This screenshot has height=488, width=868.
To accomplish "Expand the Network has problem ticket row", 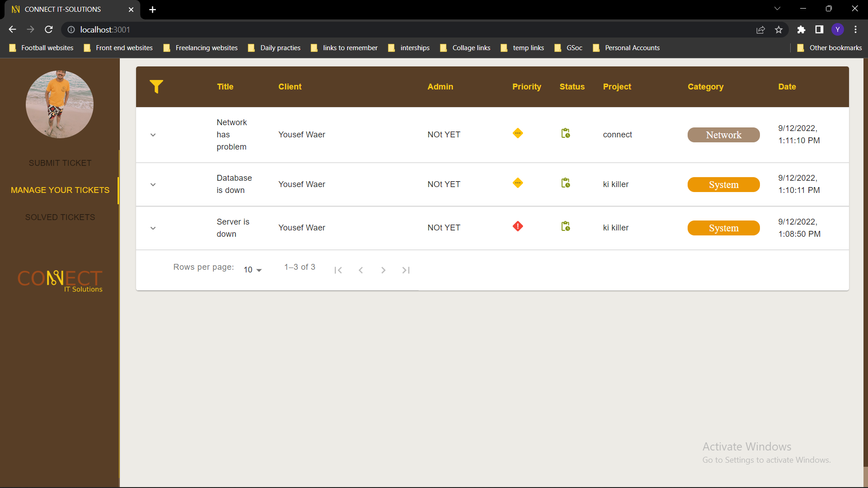I will coord(153,135).
